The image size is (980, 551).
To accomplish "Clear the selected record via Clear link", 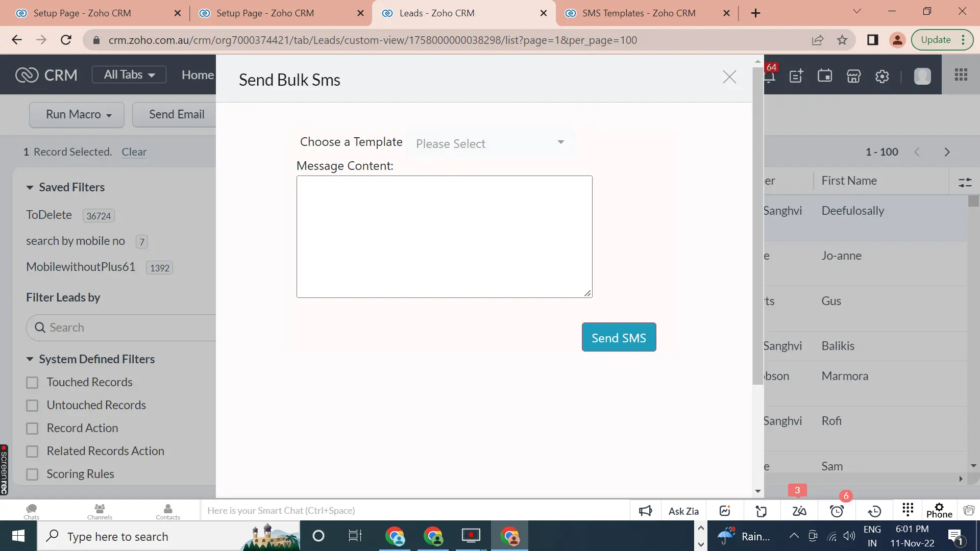I will click(134, 152).
